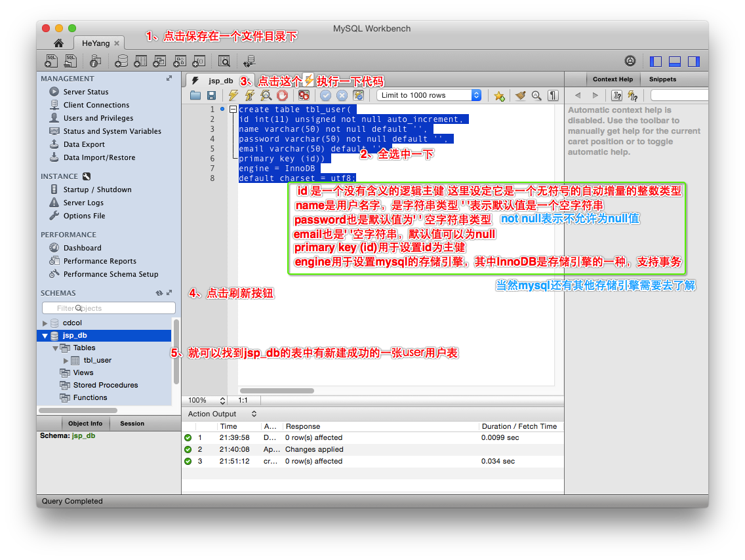This screenshot has height=560, width=745.
Task: Open script file folder icon in editor
Action: click(x=195, y=96)
